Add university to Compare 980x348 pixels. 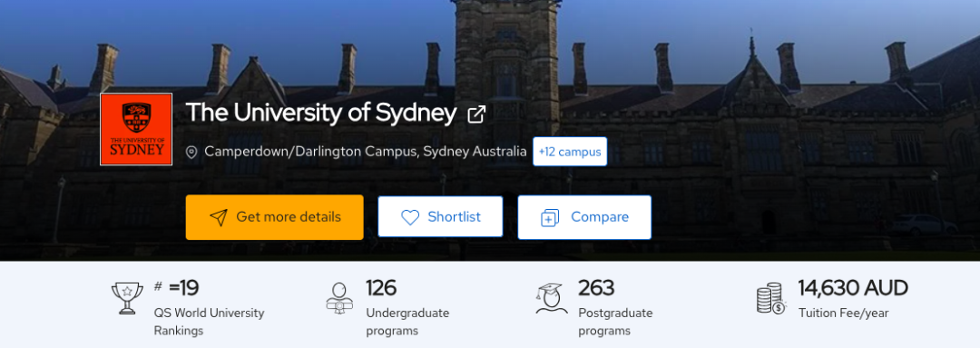click(x=584, y=217)
